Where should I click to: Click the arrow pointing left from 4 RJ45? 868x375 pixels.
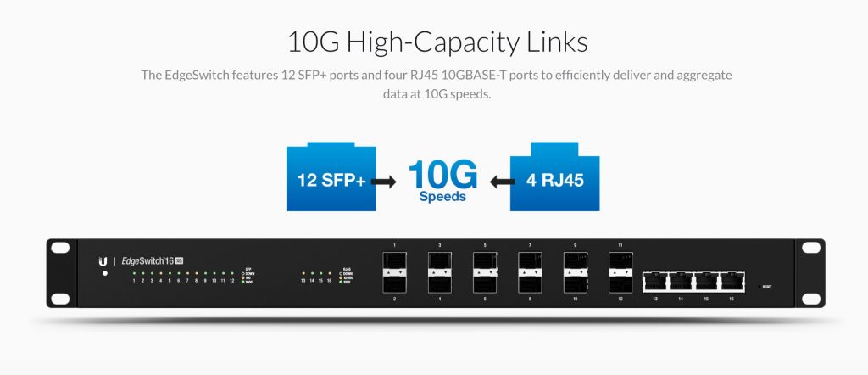pos(503,181)
